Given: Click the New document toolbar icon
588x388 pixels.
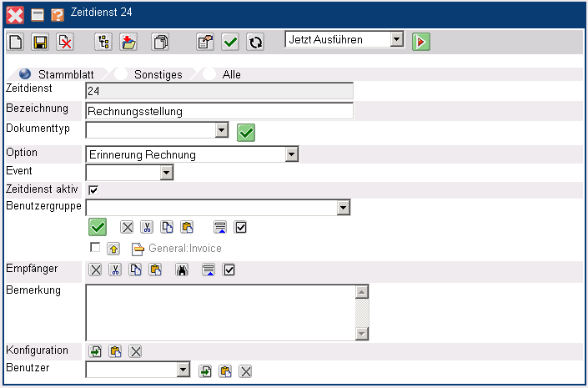Looking at the screenshot, I should [16, 42].
